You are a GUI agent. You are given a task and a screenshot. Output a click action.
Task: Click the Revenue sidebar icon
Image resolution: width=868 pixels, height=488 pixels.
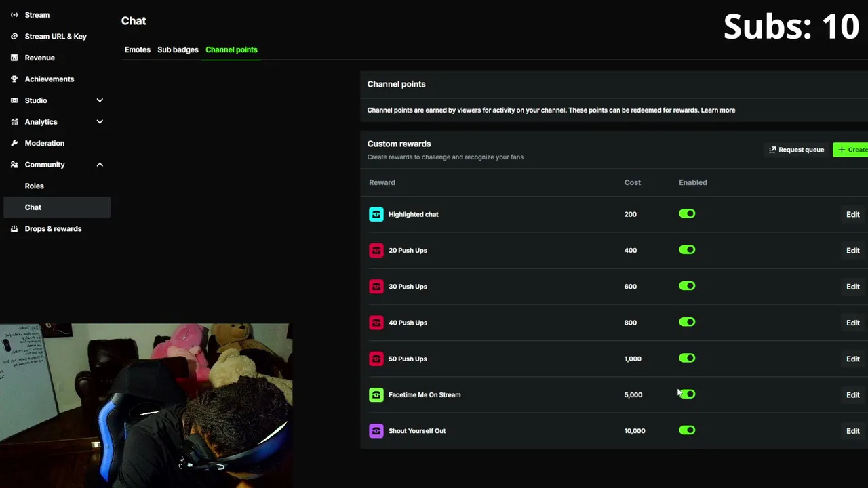coord(14,58)
